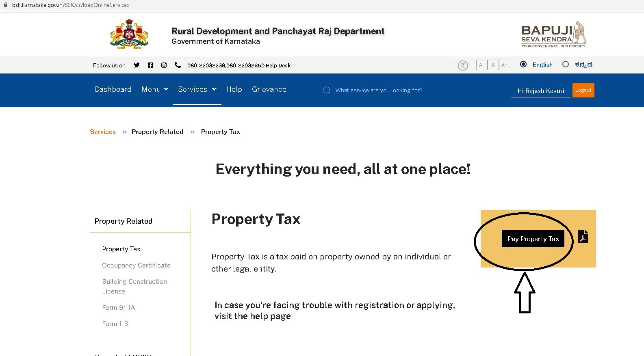The width and height of the screenshot is (644, 356).
Task: Open the Instagram social link icon
Action: point(164,65)
